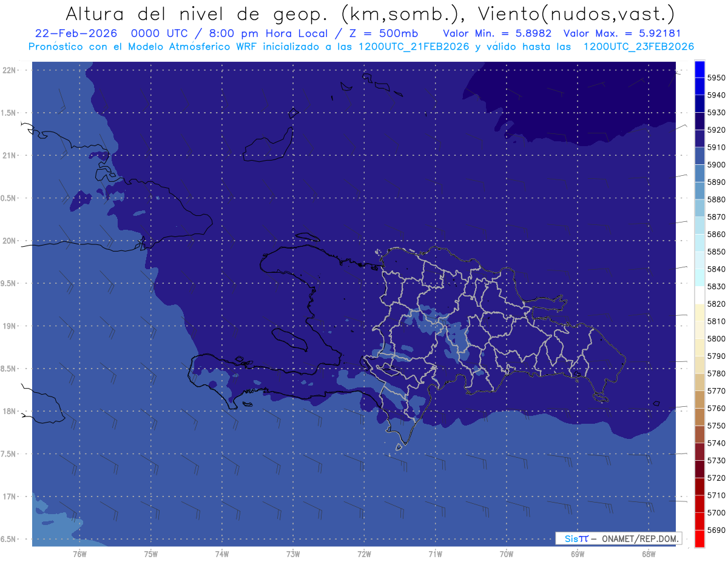
Task: Click the 75W longitude label
Action: point(151,554)
